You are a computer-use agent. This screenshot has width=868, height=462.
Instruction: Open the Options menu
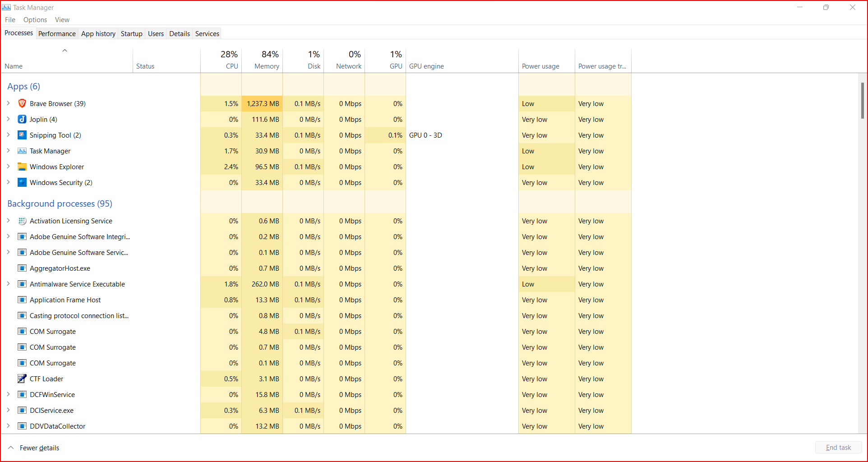(x=35, y=19)
